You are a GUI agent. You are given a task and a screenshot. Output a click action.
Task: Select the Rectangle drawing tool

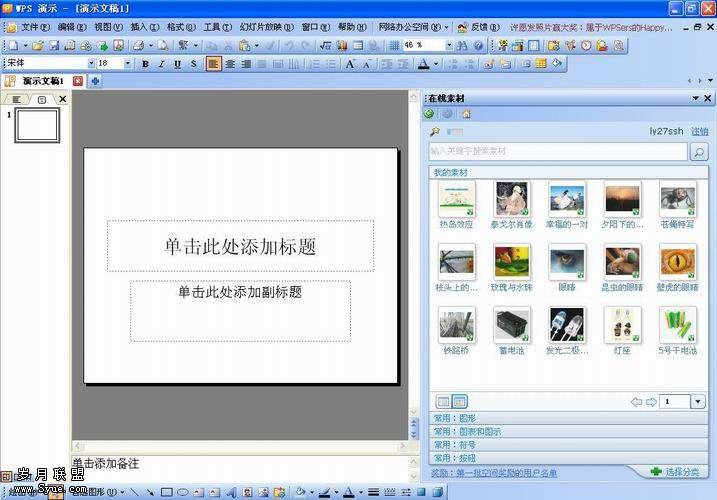tap(167, 492)
